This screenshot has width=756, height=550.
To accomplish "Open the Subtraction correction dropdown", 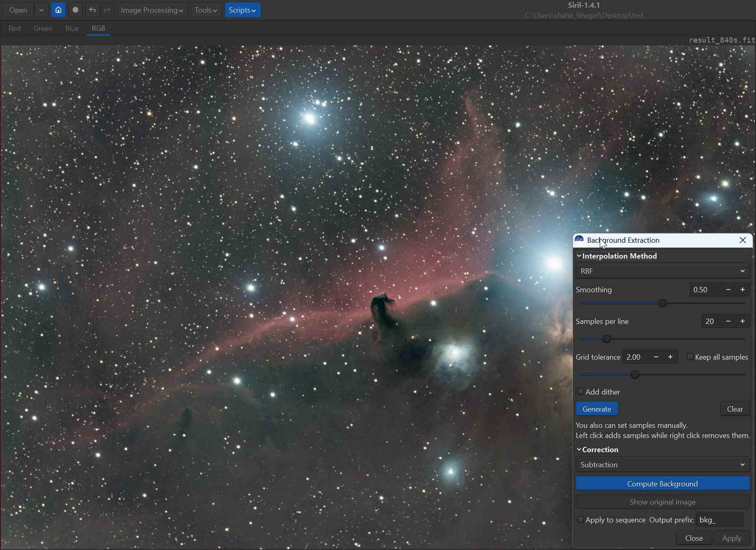I will point(662,464).
